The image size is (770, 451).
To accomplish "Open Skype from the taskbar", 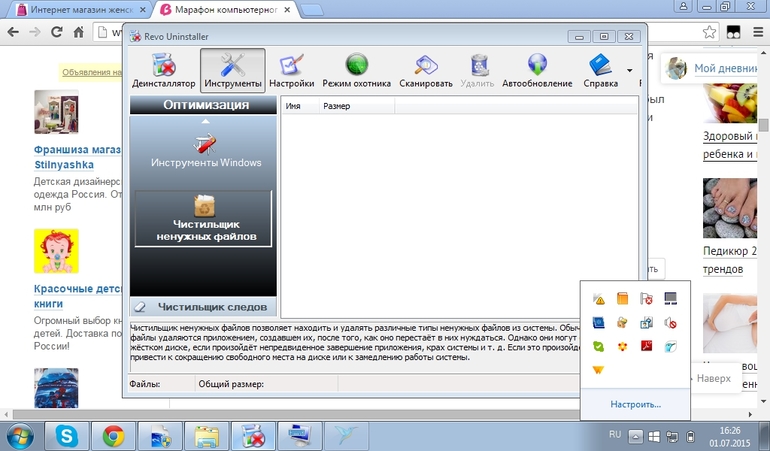I will tap(67, 436).
